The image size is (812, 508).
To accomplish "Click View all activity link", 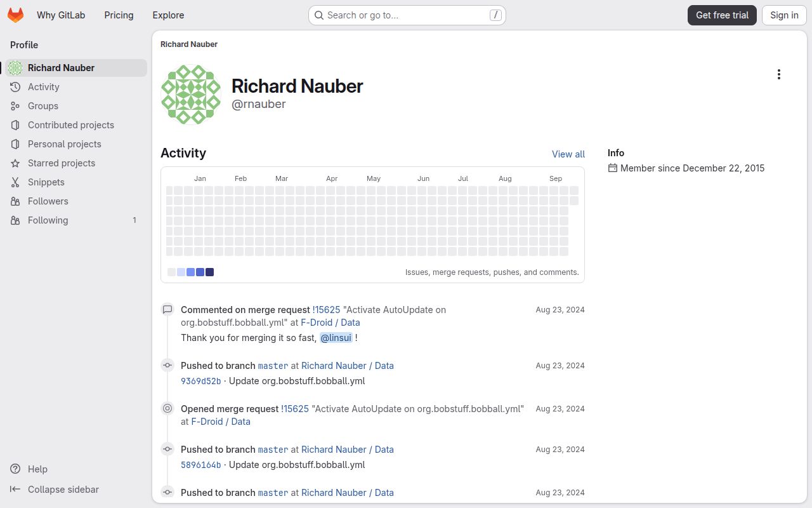I will click(568, 154).
